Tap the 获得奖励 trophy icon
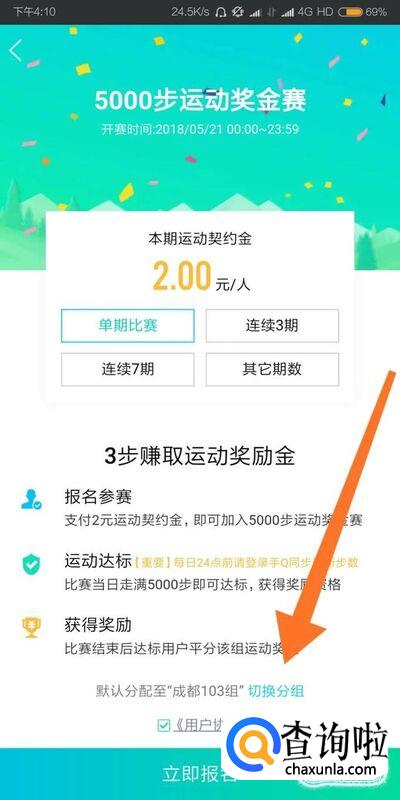Screen dimensions: 400x800 (31, 629)
